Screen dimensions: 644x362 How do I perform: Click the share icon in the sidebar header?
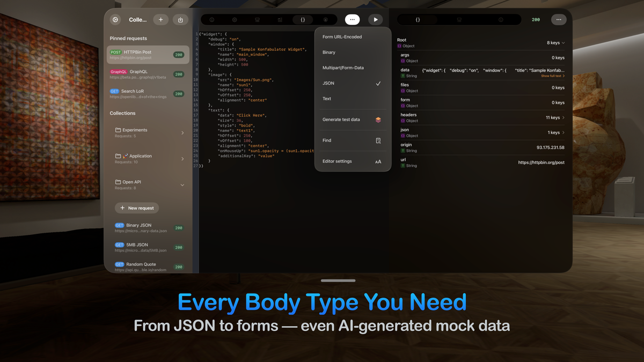point(180,19)
